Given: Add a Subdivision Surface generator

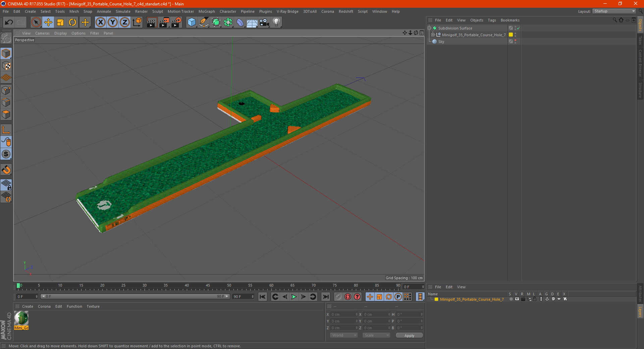Looking at the screenshot, I should pyautogui.click(x=216, y=22).
